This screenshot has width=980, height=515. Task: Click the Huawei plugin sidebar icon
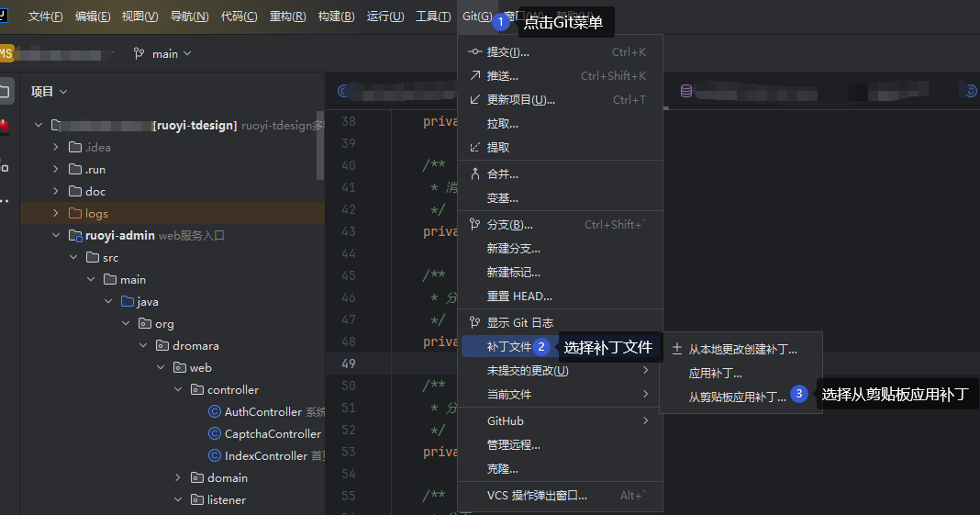(5, 127)
